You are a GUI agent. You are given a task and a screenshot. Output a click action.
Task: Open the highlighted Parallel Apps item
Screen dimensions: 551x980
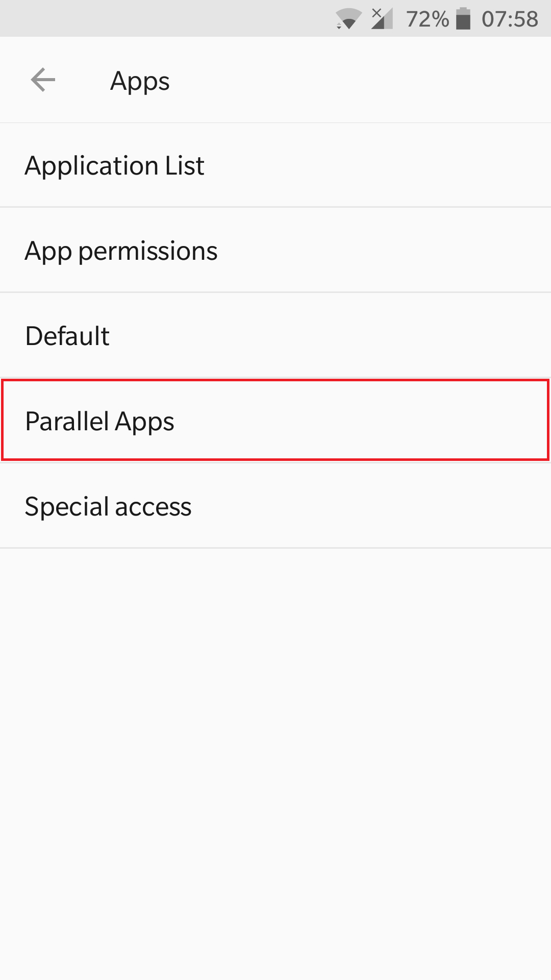click(x=275, y=420)
